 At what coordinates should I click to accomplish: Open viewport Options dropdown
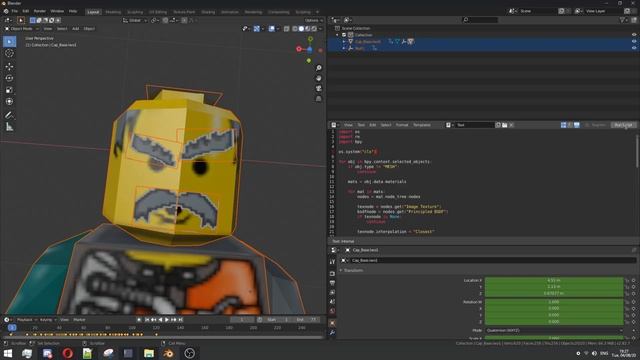(313, 20)
